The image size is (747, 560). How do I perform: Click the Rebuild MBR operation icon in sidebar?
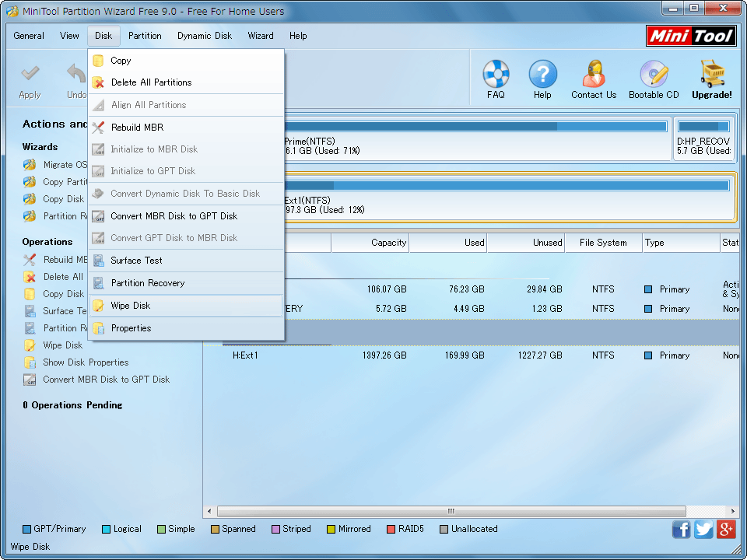[30, 260]
